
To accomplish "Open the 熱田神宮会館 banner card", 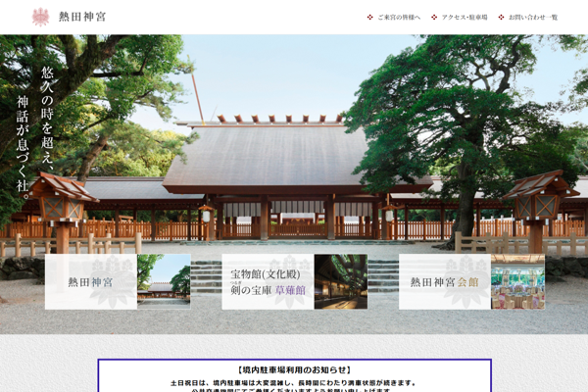I will (x=471, y=281).
